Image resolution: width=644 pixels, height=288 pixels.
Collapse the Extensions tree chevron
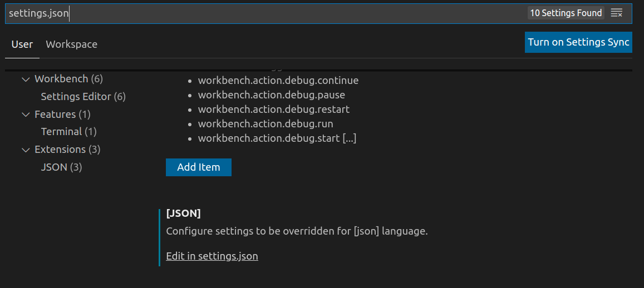tap(26, 150)
